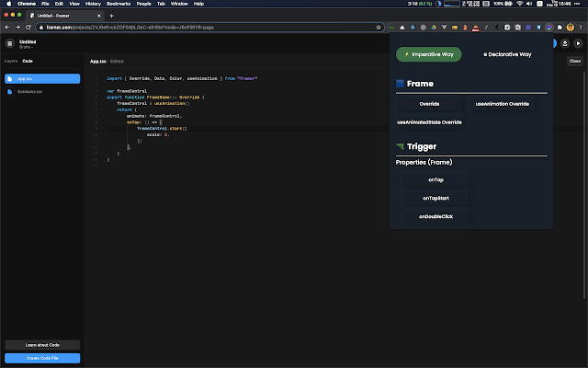
Task: Open the Chrome File menu
Action: coord(45,4)
